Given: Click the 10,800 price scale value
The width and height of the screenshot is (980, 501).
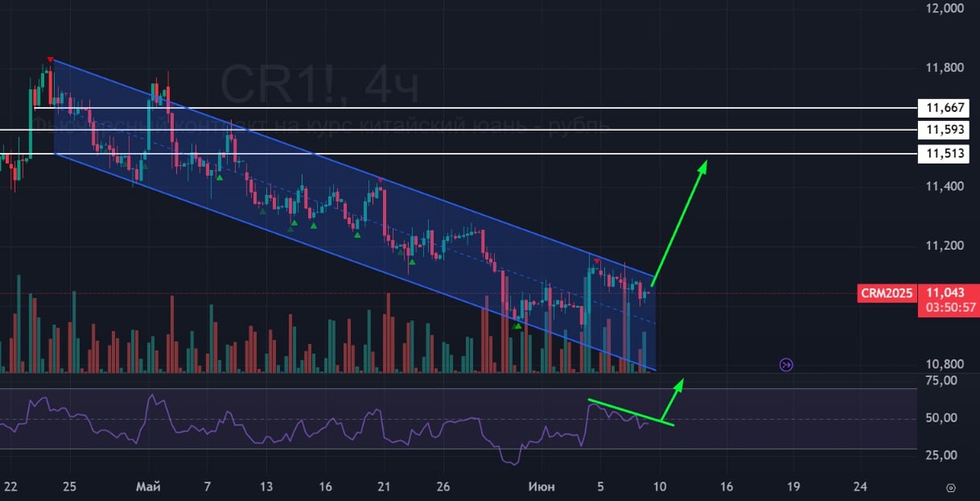Looking at the screenshot, I should click(x=945, y=365).
